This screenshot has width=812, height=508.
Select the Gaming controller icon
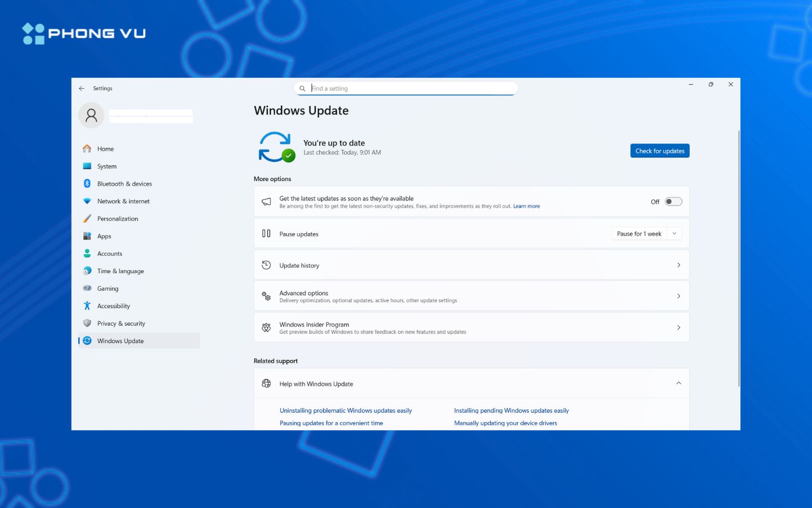87,288
